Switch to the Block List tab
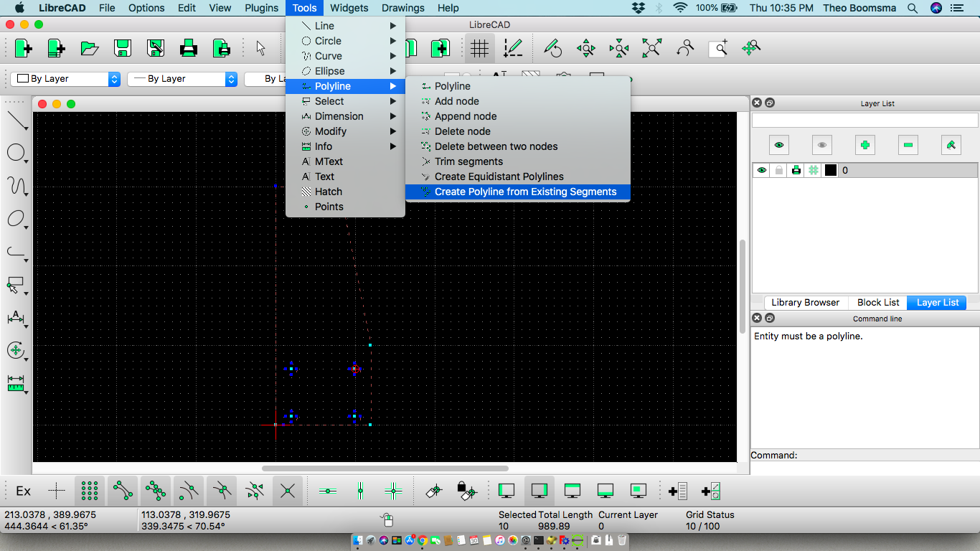 (877, 302)
